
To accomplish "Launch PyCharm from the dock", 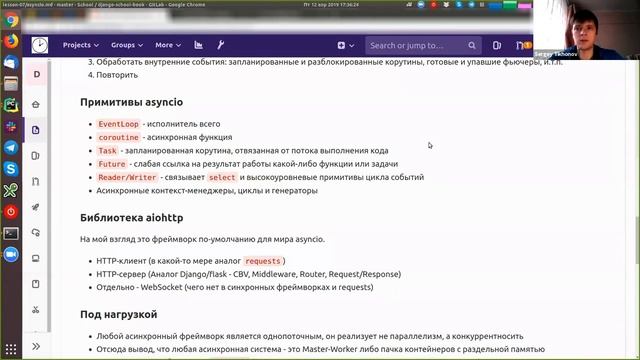I will 11,105.
